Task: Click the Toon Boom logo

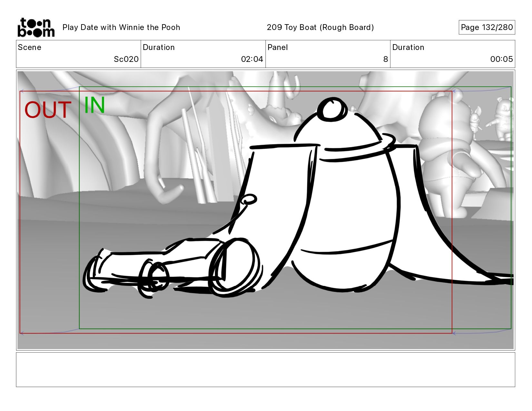Action: pyautogui.click(x=36, y=27)
